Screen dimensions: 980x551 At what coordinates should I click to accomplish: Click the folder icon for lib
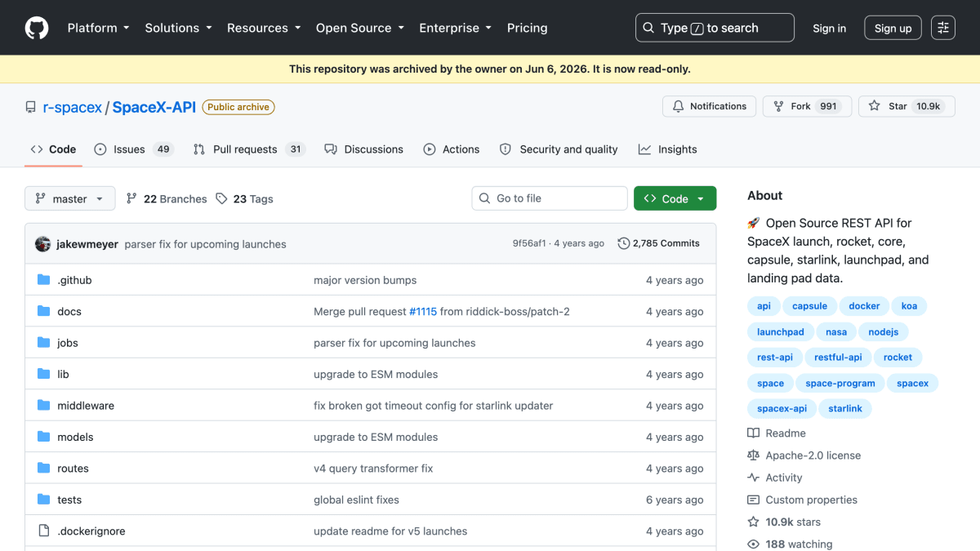point(44,374)
